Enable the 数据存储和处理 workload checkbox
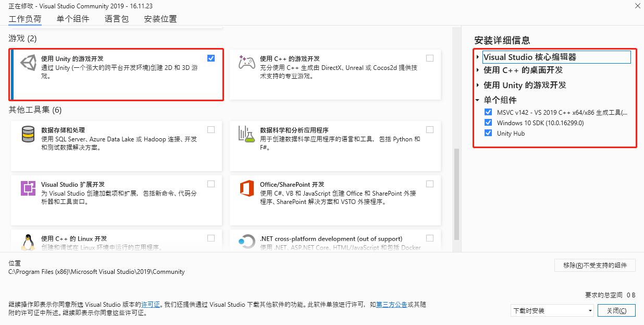Screen dimensions: 644x325 coord(211,129)
